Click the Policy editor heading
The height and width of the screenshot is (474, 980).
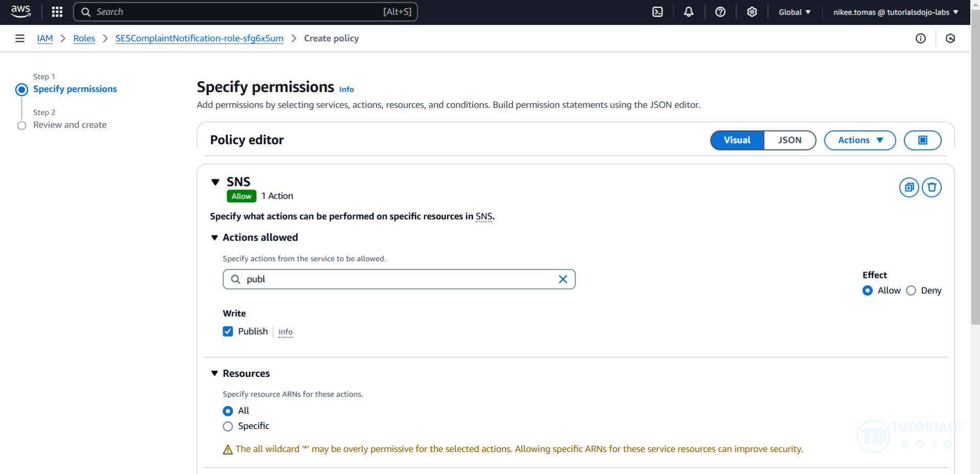click(x=247, y=140)
